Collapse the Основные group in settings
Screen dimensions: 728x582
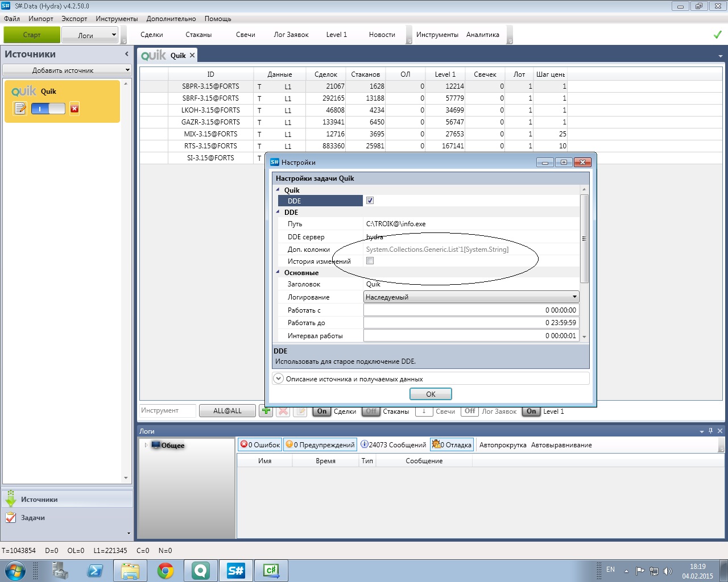coord(278,272)
